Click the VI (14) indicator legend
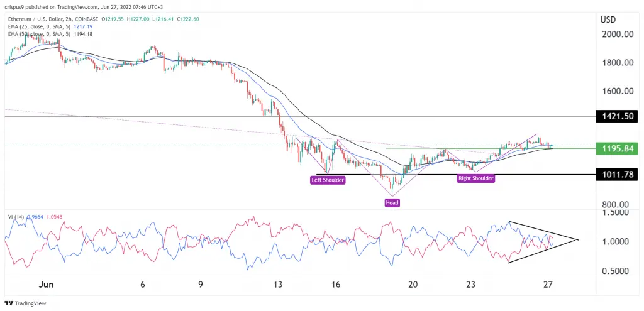The height and width of the screenshot is (311, 644). 16,216
